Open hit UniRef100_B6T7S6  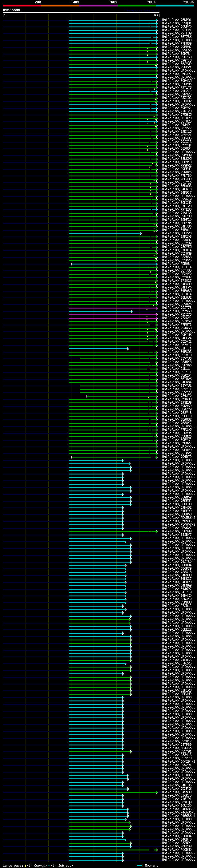(x=176, y=37)
